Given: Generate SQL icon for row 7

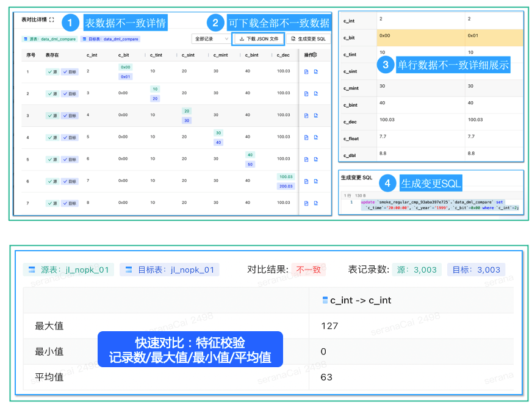Looking at the screenshot, I should 316,203.
